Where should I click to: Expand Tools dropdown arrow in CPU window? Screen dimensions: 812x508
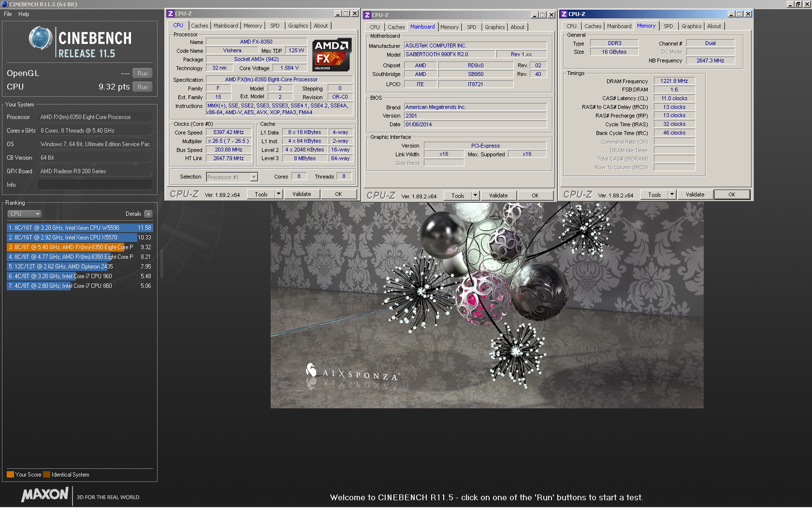coord(278,194)
